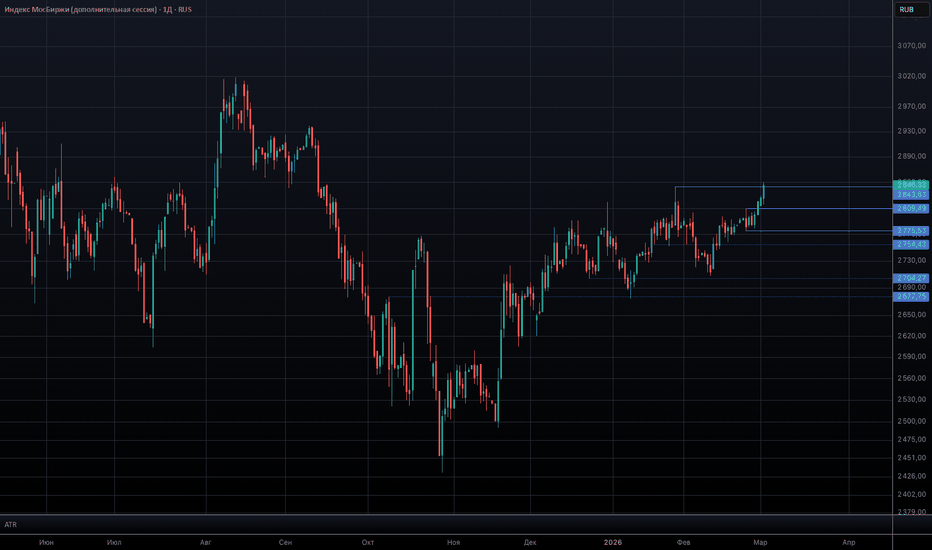
Task: Click the 3070,00 price scale value
Action: coord(912,46)
